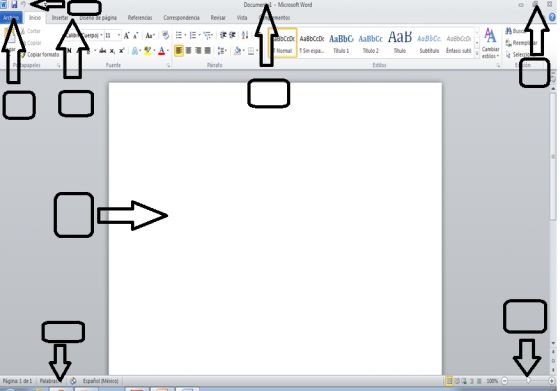Apply the Título 1 style
Image resolution: width=560 pixels, height=391 pixels.
[x=341, y=43]
